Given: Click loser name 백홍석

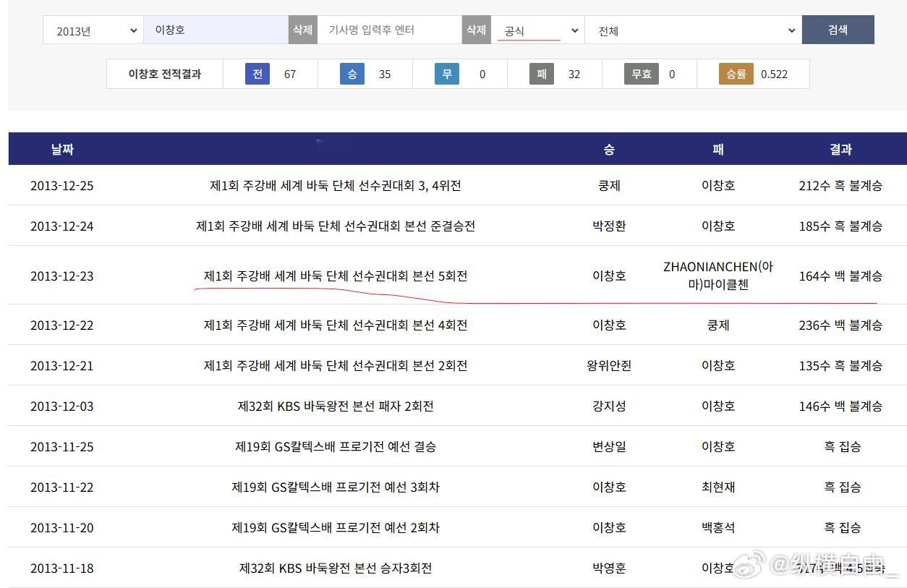Looking at the screenshot, I should pyautogui.click(x=718, y=528).
